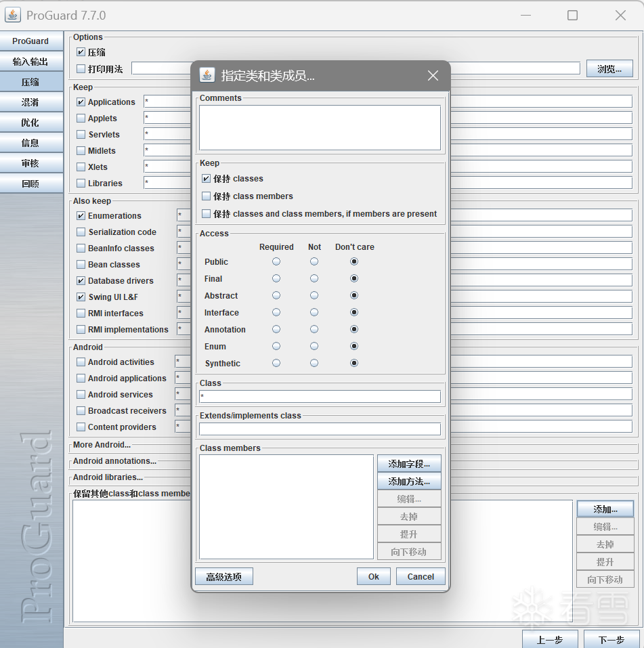This screenshot has width=644, height=648.
Task: Toggle the Enumerations checkbox
Action: point(81,216)
